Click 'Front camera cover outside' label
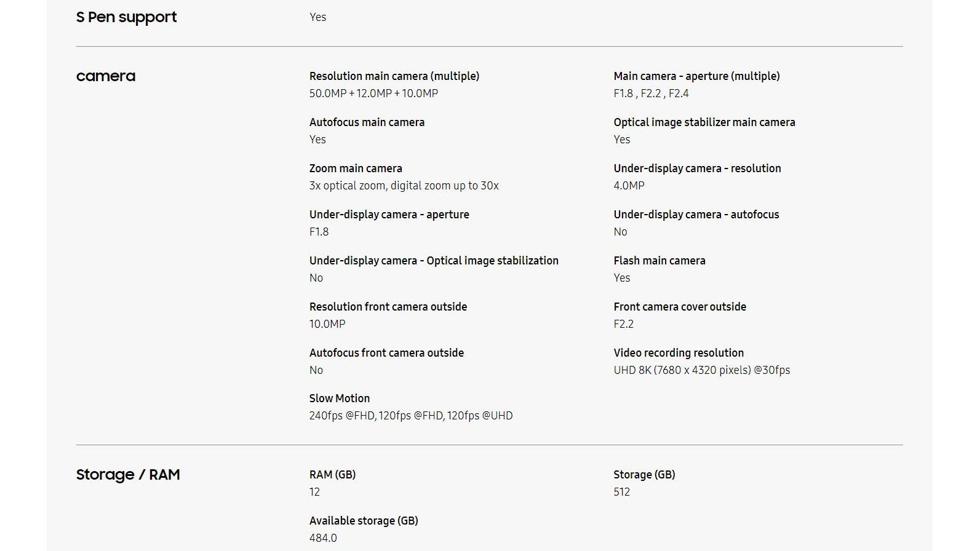This screenshot has width=980, height=551. coord(679,307)
